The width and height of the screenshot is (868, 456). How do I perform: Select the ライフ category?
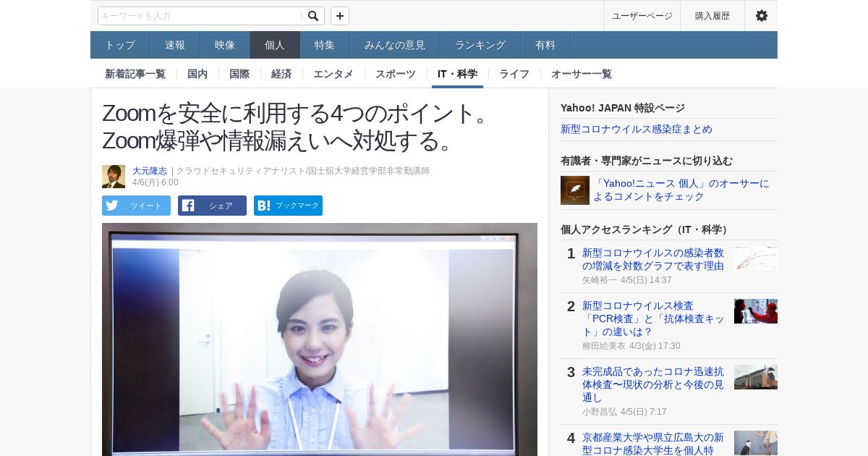click(x=514, y=74)
